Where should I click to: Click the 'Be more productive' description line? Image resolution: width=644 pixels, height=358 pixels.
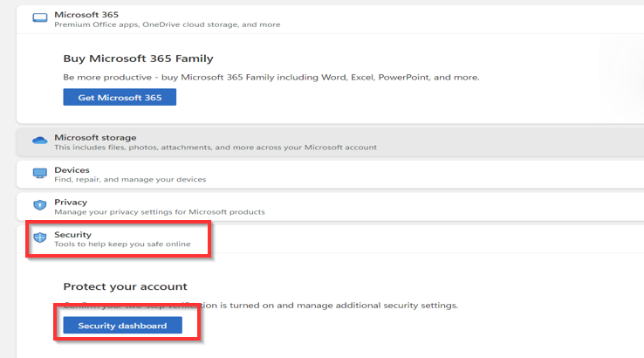click(x=271, y=77)
